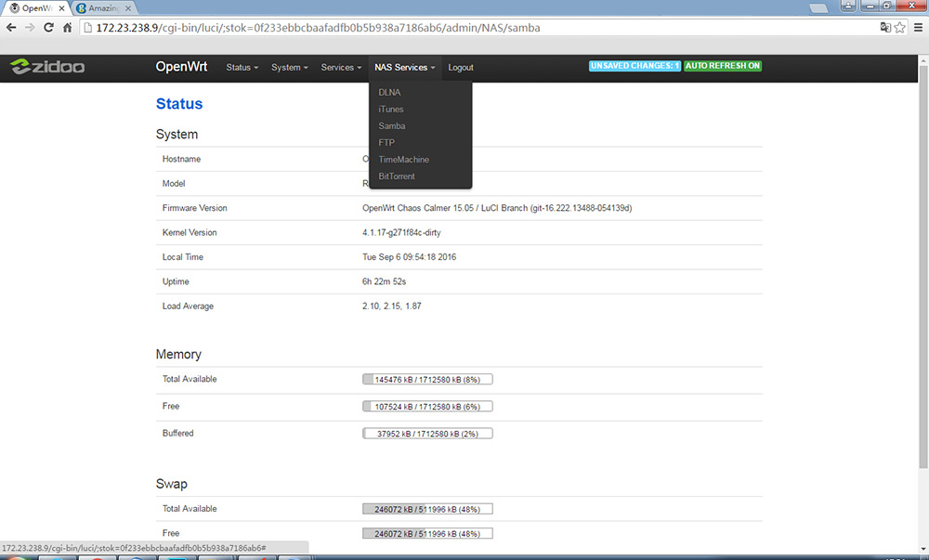The image size is (929, 560).
Task: Expand the Status dropdown menu
Action: 242,68
